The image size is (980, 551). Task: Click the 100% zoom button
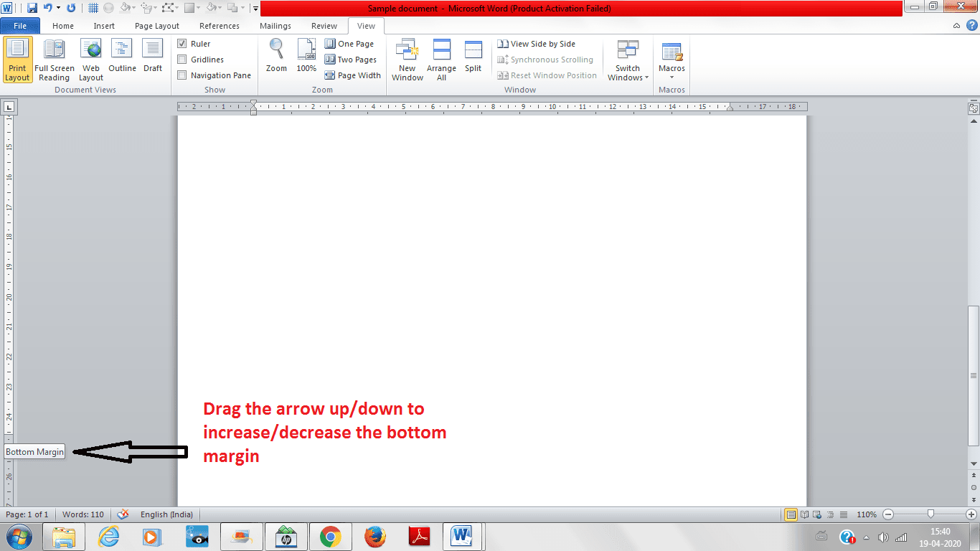306,54
